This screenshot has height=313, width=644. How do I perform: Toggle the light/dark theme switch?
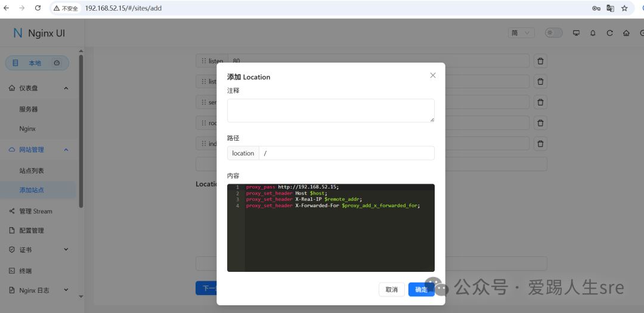point(553,33)
